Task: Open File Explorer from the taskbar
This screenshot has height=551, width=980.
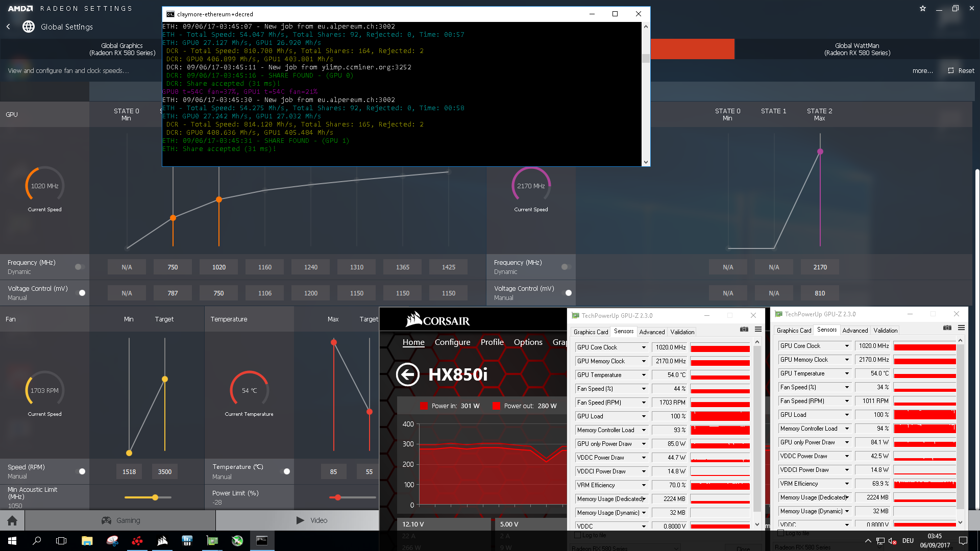Action: pos(87,541)
